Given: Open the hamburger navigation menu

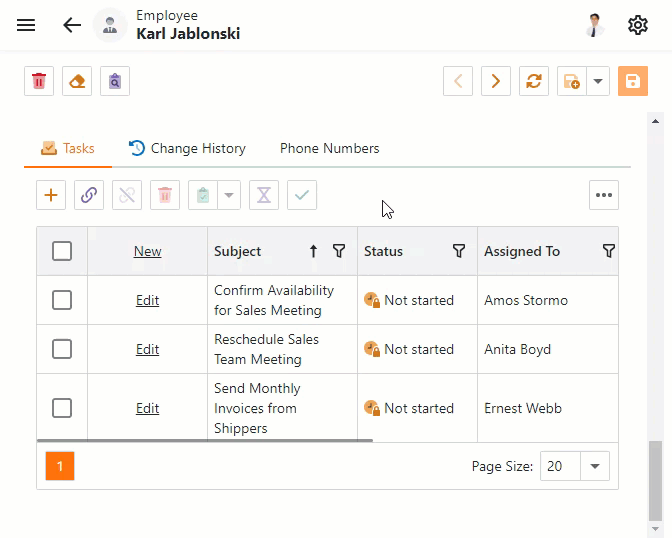Looking at the screenshot, I should pyautogui.click(x=26, y=25).
